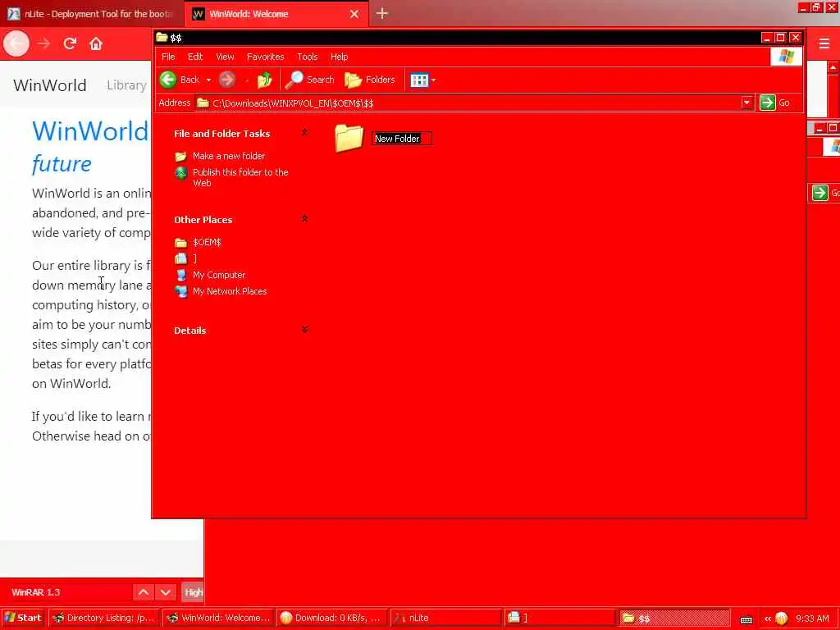Select the New Folder icon
This screenshot has width=840, height=630.
coord(349,138)
